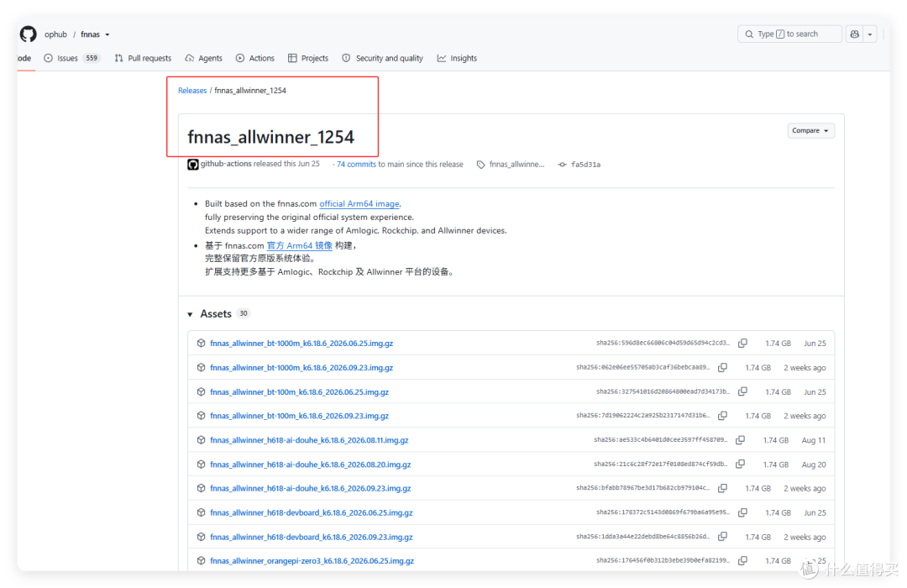Viewport: 907px width, 588px height.
Task: Switch to the Projects tab
Action: pos(308,58)
